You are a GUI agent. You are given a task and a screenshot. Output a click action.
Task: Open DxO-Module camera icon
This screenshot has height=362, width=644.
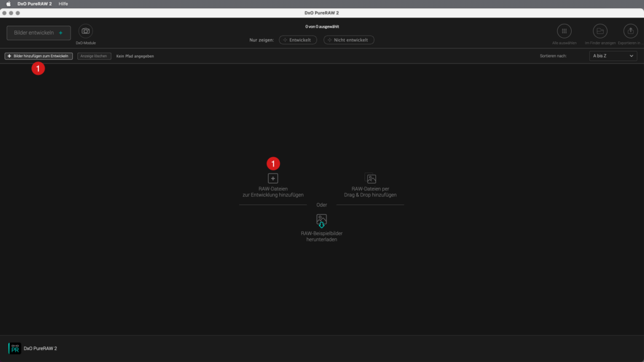click(86, 31)
